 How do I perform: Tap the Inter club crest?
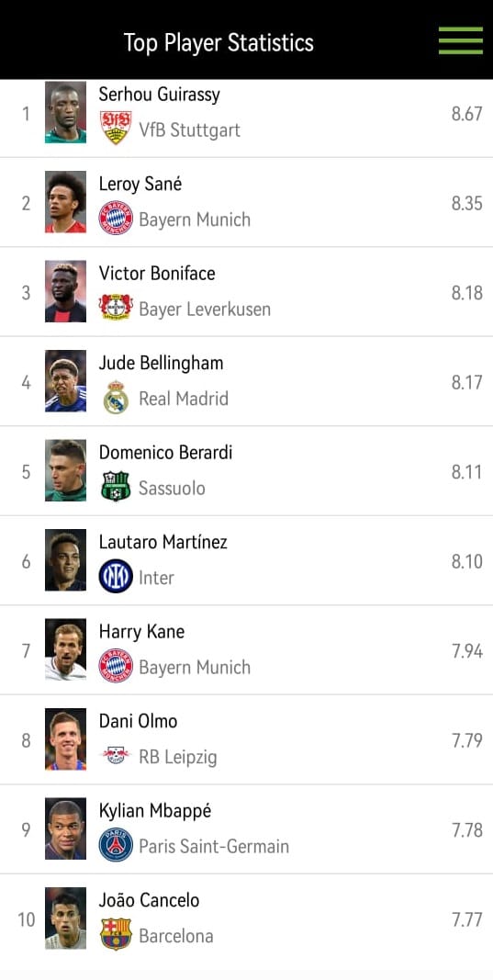click(116, 576)
